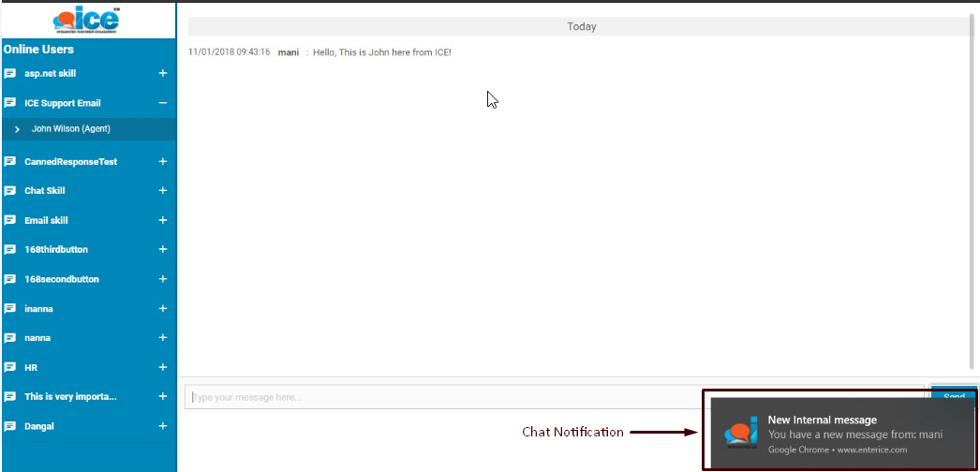Expand the 168thirdbutton group with plus

163,250
